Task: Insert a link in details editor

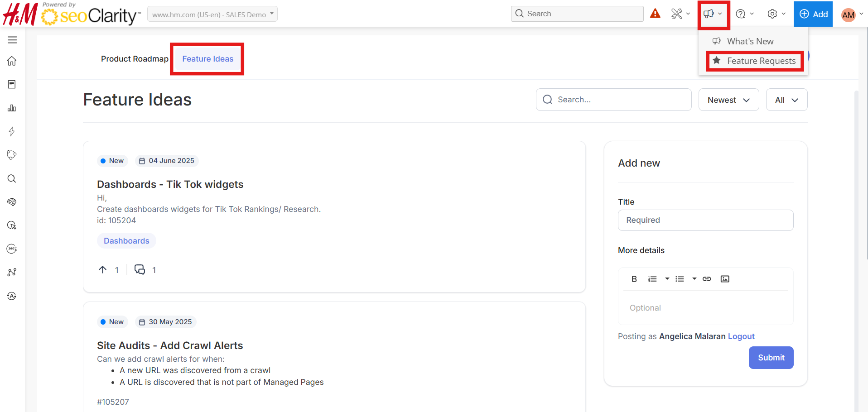Action: pyautogui.click(x=707, y=279)
